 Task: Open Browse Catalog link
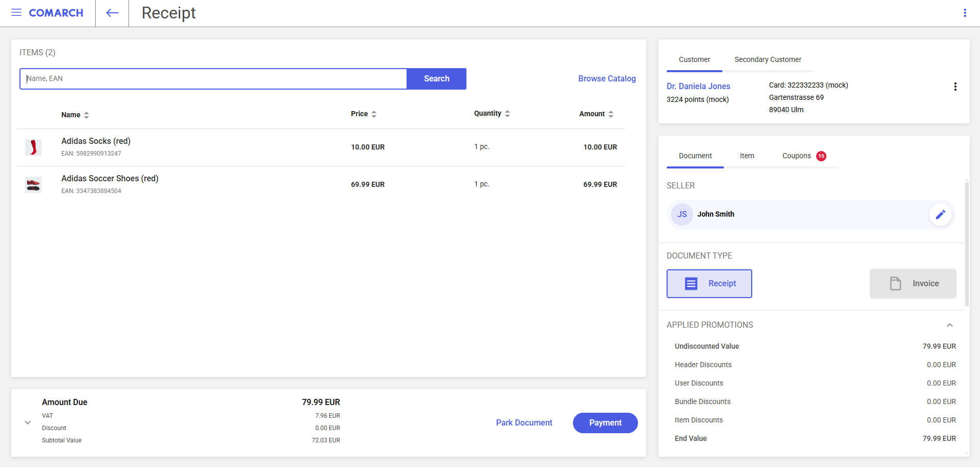click(607, 79)
